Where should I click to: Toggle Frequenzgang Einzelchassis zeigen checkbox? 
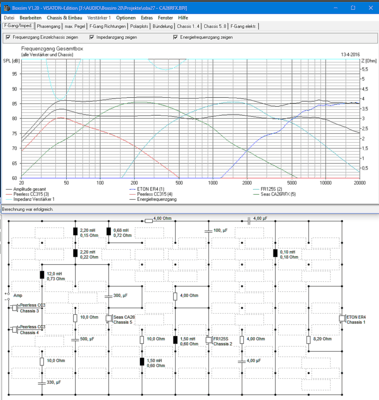(8, 37)
